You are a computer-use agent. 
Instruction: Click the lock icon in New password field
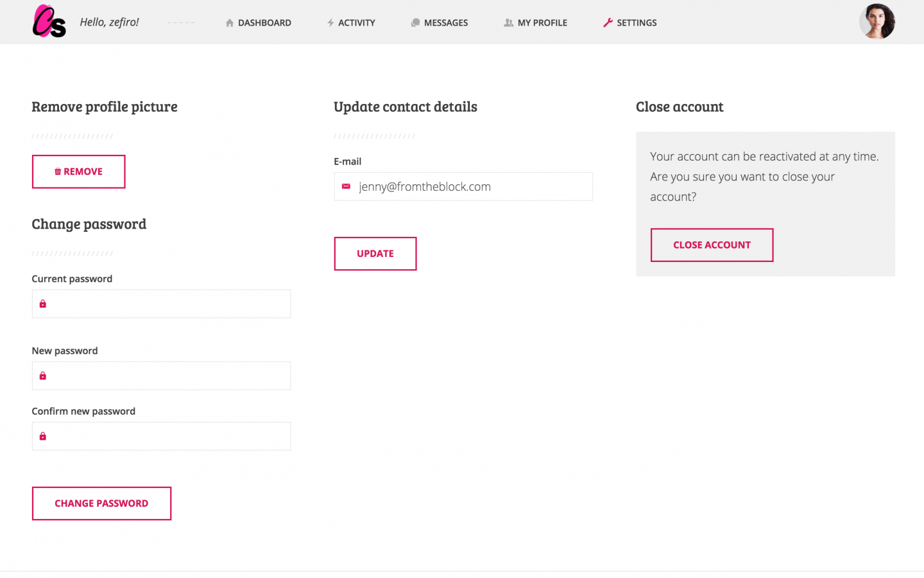pyautogui.click(x=43, y=376)
